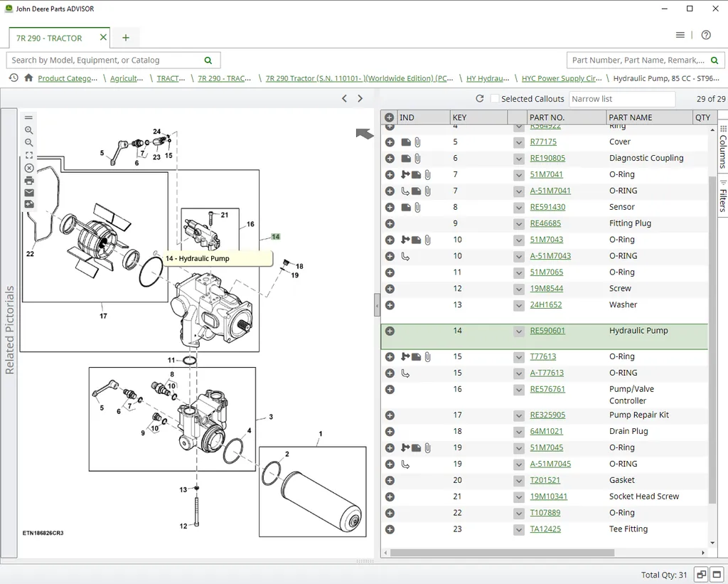Sort by the PART NAME column header
Viewport: 728px width, 584px height.
click(x=648, y=117)
